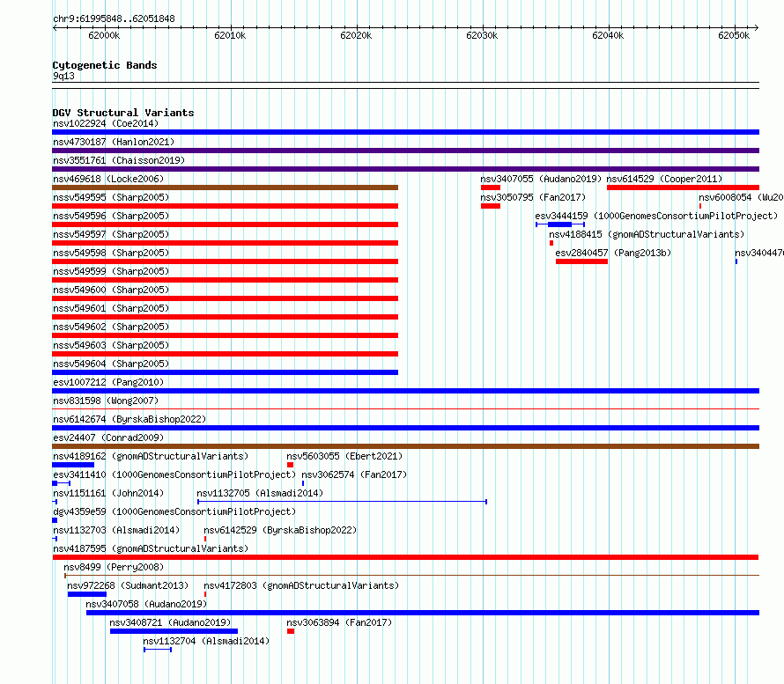Select the blue esv3444159 variant glyph
This screenshot has height=684, width=784.
[560, 224]
